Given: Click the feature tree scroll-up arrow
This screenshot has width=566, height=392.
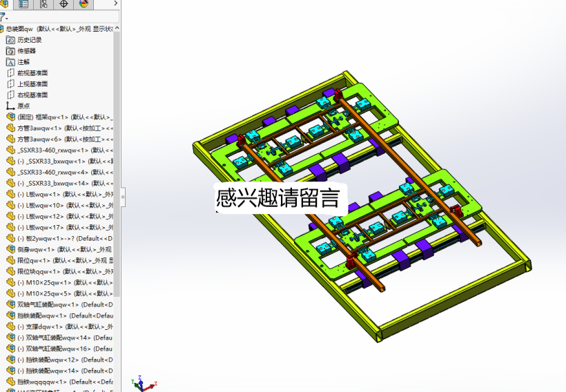Looking at the screenshot, I should point(117,28).
